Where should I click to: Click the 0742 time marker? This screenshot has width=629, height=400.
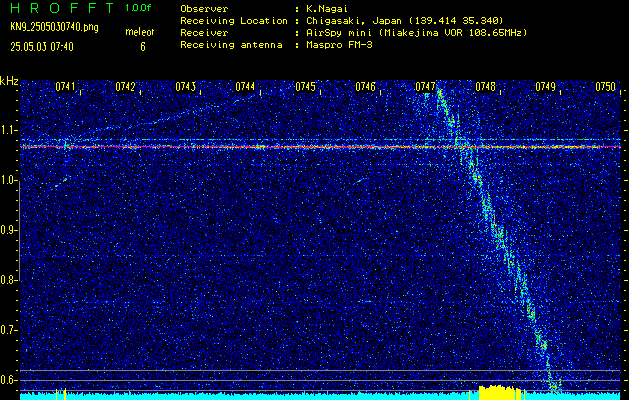click(x=125, y=86)
